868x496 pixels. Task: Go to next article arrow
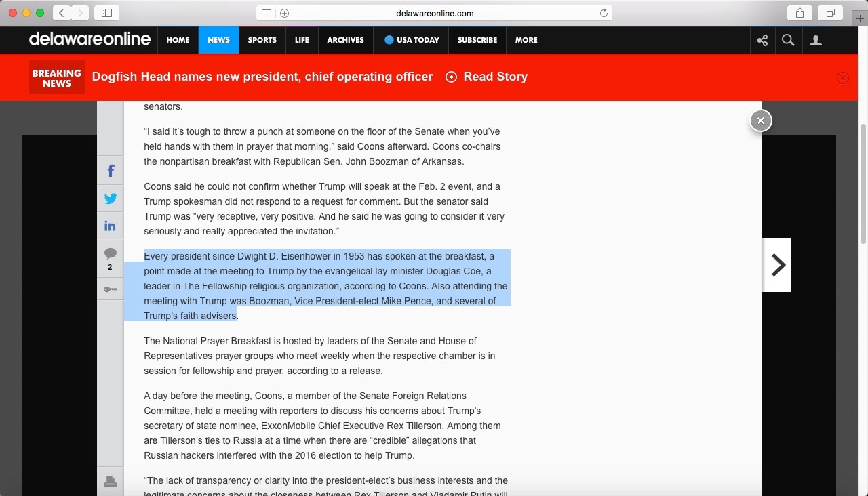(777, 265)
